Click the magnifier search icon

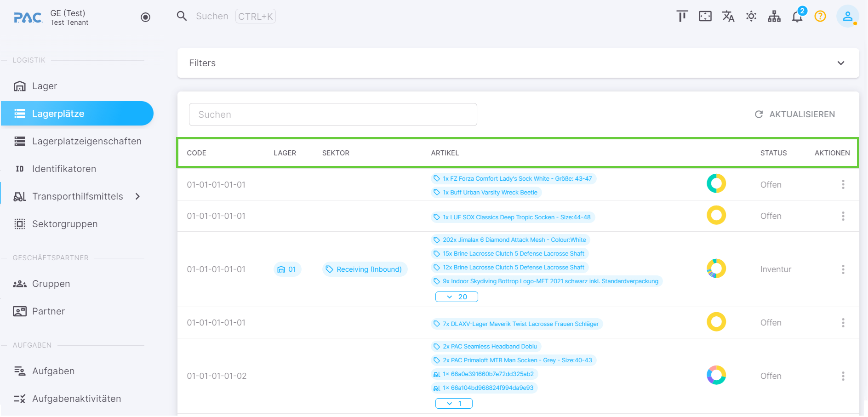click(x=182, y=16)
